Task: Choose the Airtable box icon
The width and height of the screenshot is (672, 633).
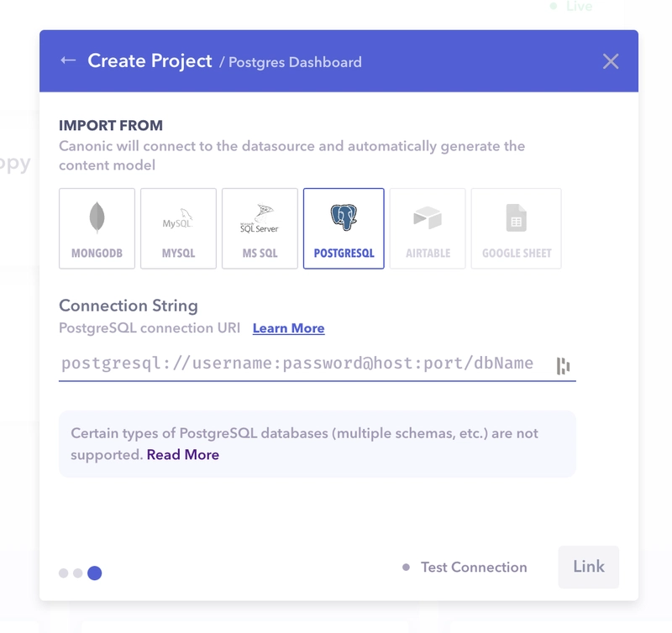Action: click(x=428, y=217)
